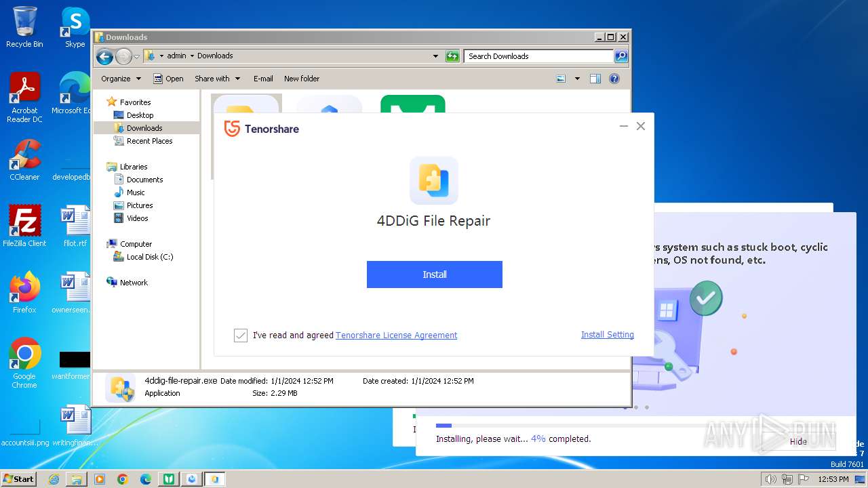The width and height of the screenshot is (868, 488).
Task: Click the volume speaker tray icon
Action: point(770,479)
